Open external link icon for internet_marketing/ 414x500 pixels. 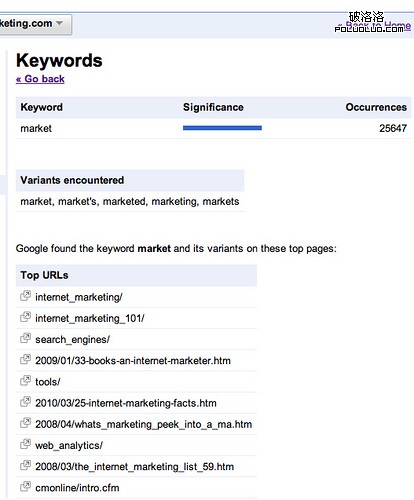coord(25,296)
